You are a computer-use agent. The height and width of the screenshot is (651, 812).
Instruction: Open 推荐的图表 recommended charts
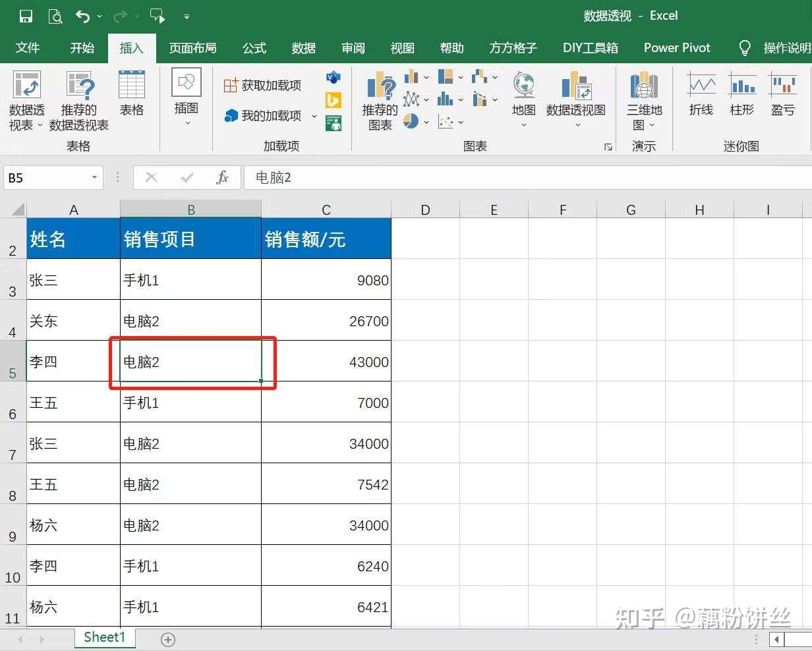380,101
